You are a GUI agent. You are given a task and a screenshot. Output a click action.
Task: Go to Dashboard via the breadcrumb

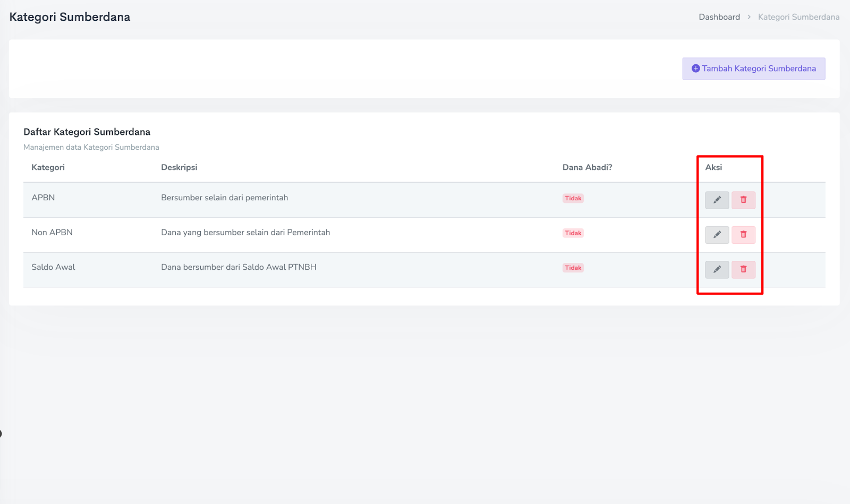[719, 17]
